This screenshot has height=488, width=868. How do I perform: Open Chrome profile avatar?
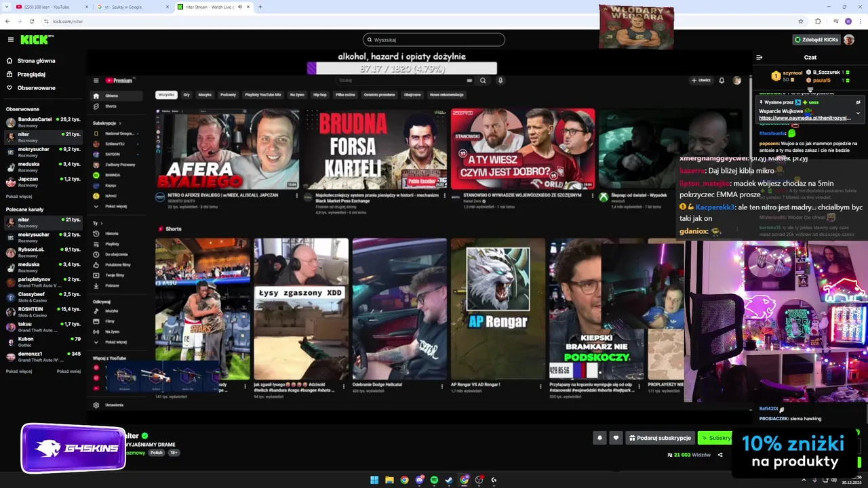click(848, 21)
